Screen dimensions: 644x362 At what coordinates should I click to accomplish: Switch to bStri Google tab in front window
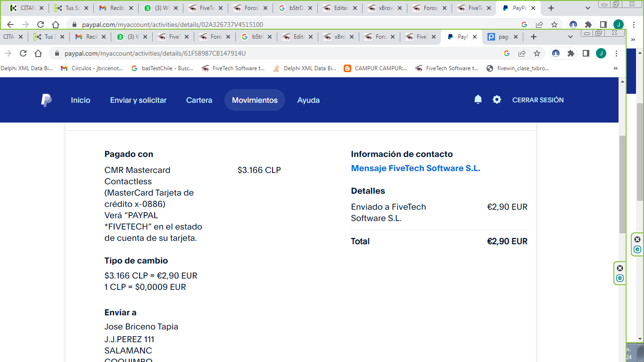pos(256,37)
